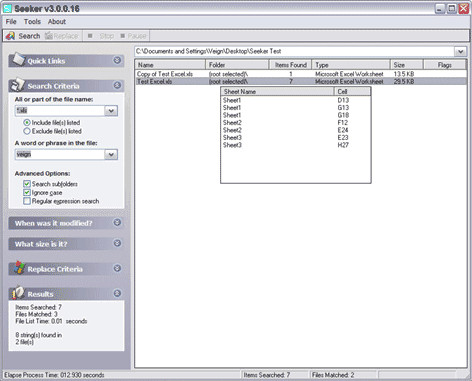Click the Pause toolbar button
The image size is (472, 381).
(x=133, y=36)
